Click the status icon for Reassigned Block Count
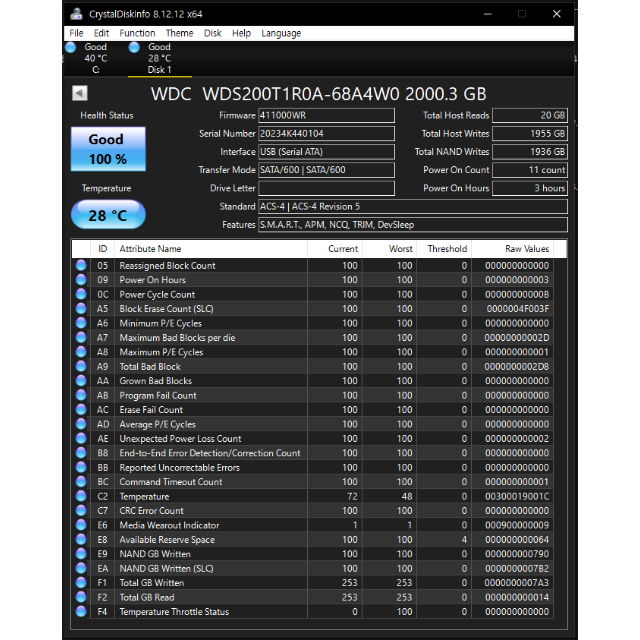 coord(81,265)
